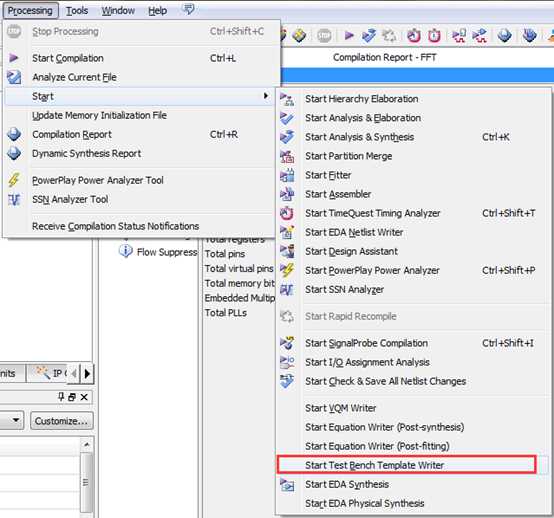Image resolution: width=554 pixels, height=518 pixels.
Task: Choose Update Memory Initialization File
Action: click(140, 116)
